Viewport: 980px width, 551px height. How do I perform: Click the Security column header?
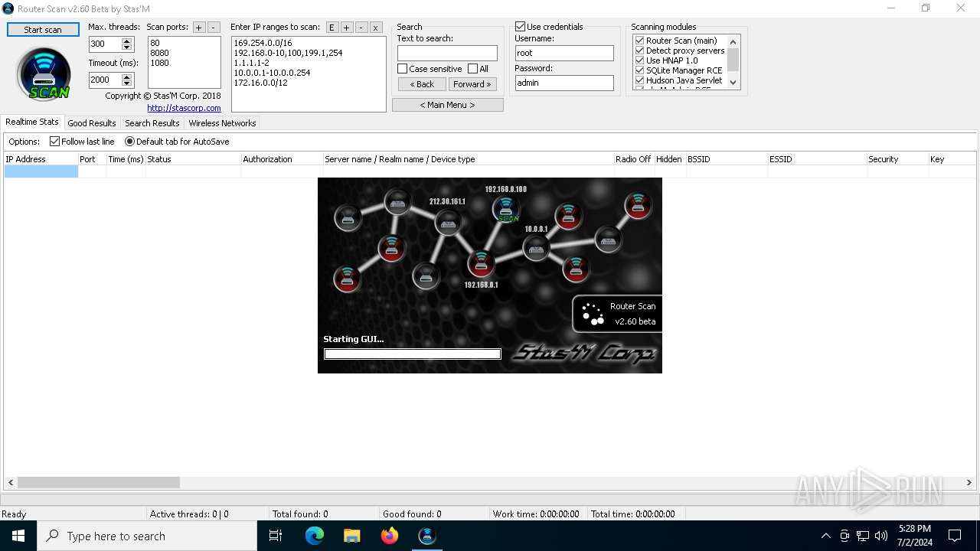897,159
